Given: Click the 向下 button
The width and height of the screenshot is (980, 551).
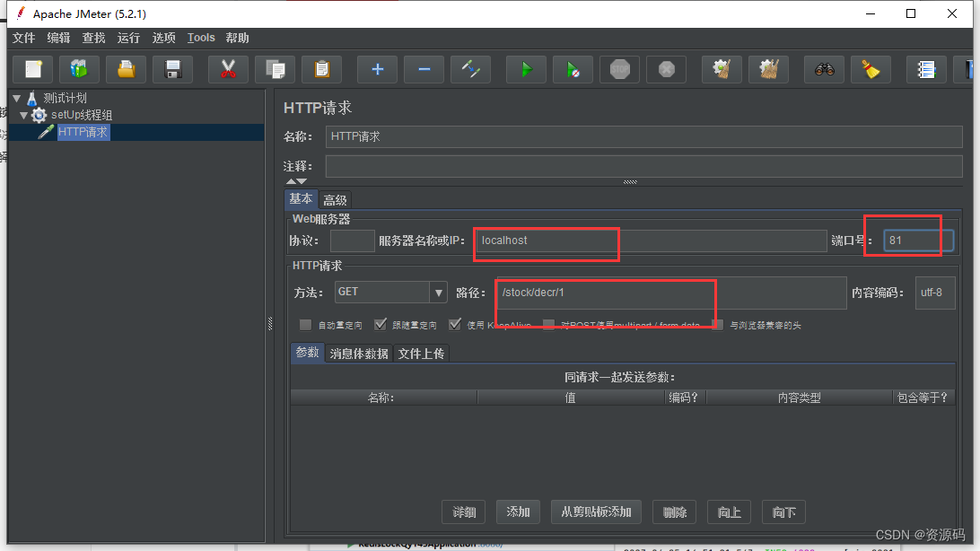Looking at the screenshot, I should click(783, 512).
